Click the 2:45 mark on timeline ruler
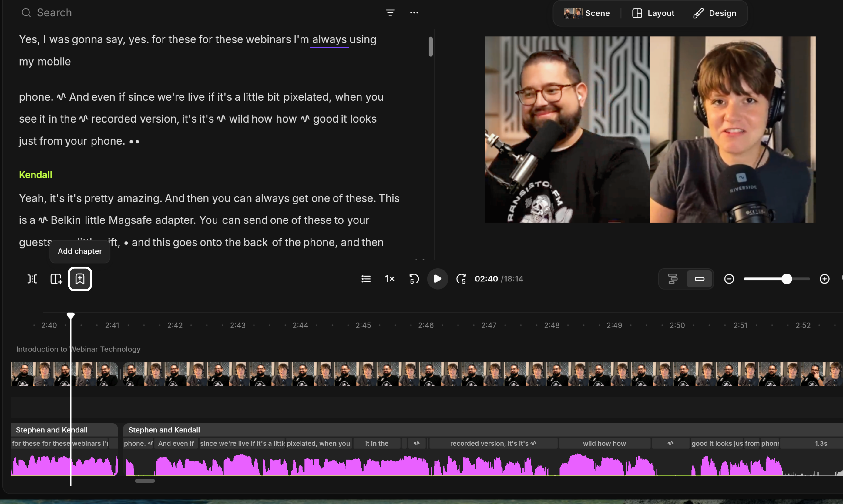843x504 pixels. (x=363, y=325)
